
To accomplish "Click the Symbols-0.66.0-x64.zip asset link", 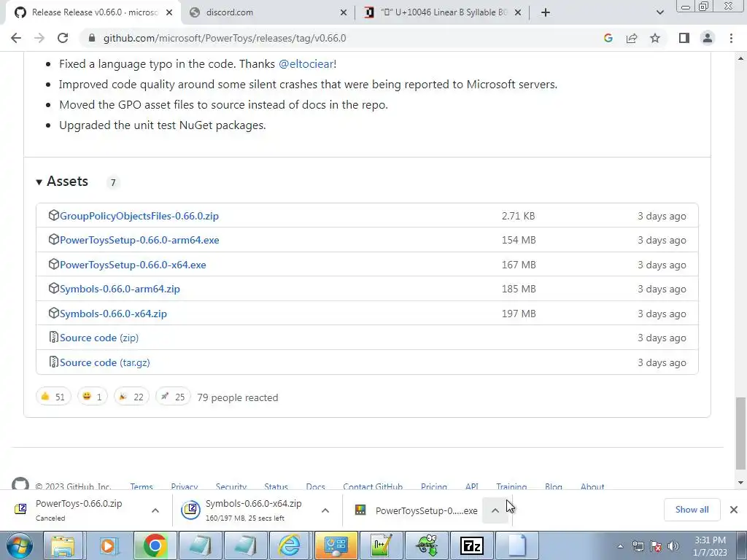I will point(113,314).
